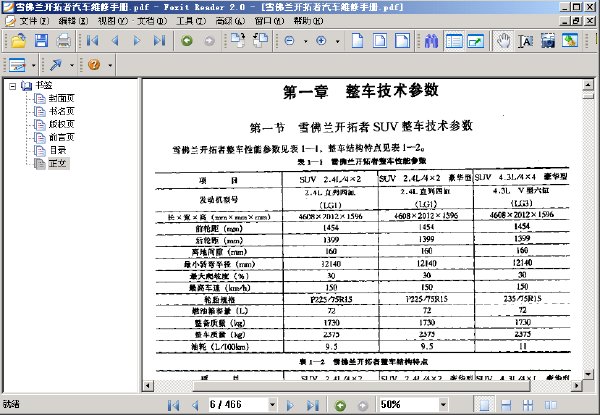Open page number dropdown in status bar
The image size is (600, 415).
click(x=272, y=404)
